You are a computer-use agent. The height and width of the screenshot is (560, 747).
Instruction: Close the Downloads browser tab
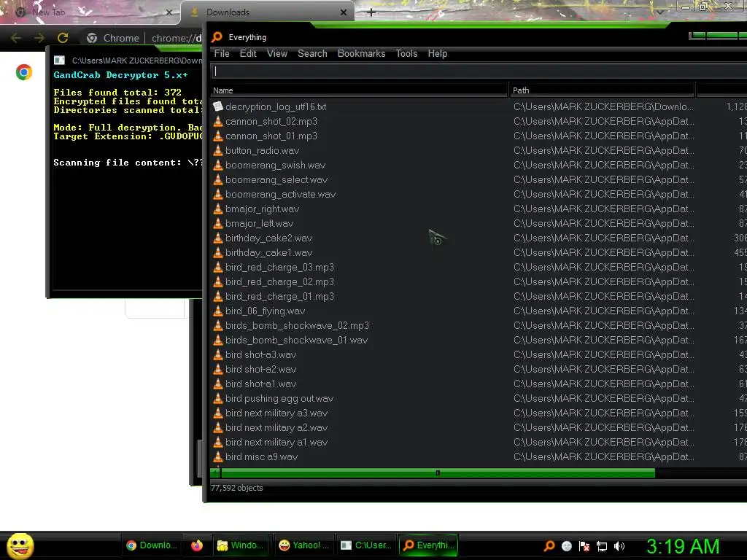(344, 12)
